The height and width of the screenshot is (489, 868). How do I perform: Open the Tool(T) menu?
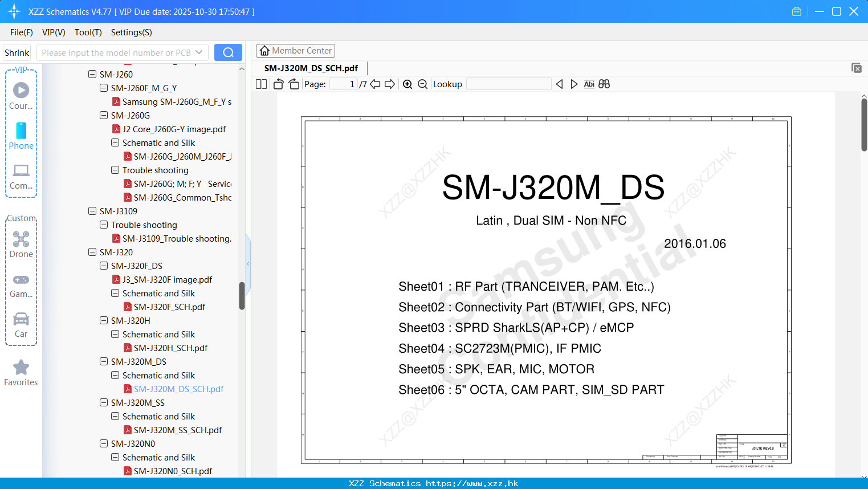pyautogui.click(x=88, y=32)
